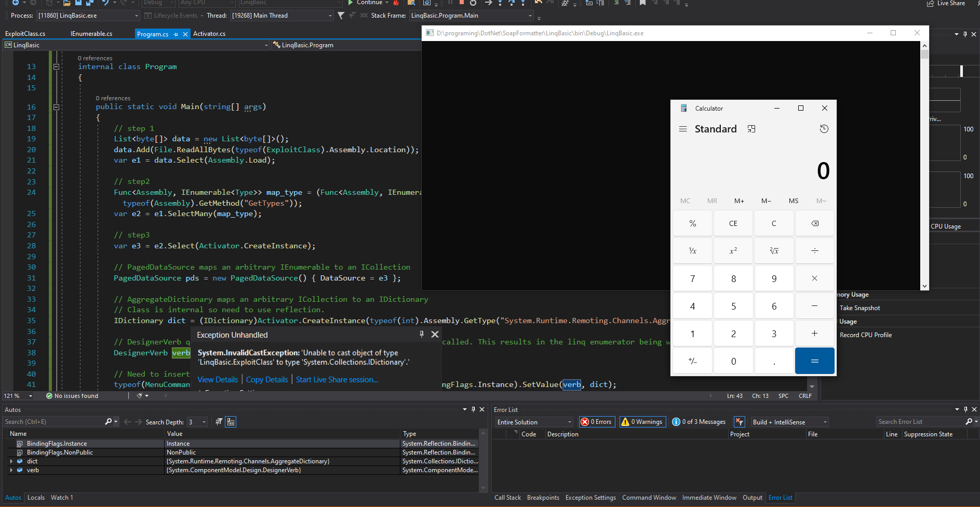The image size is (980, 507).
Task: Open LinqBasic project navigation dropdown
Action: (137, 45)
